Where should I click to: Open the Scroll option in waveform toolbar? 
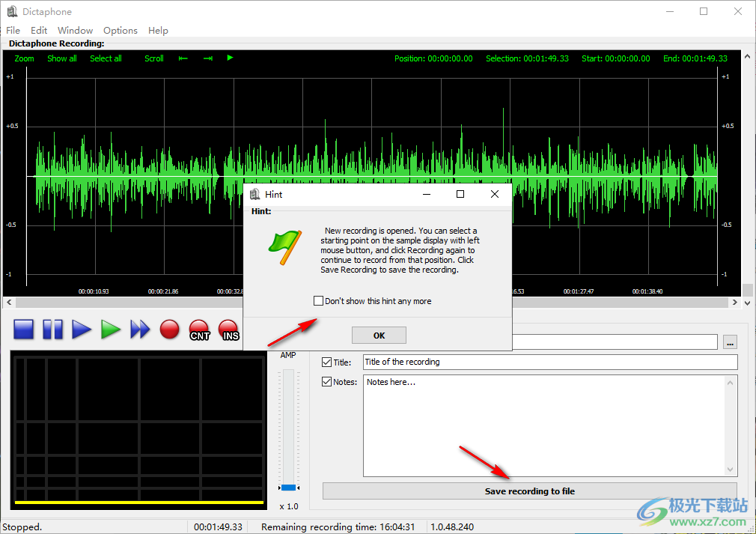[x=154, y=58]
